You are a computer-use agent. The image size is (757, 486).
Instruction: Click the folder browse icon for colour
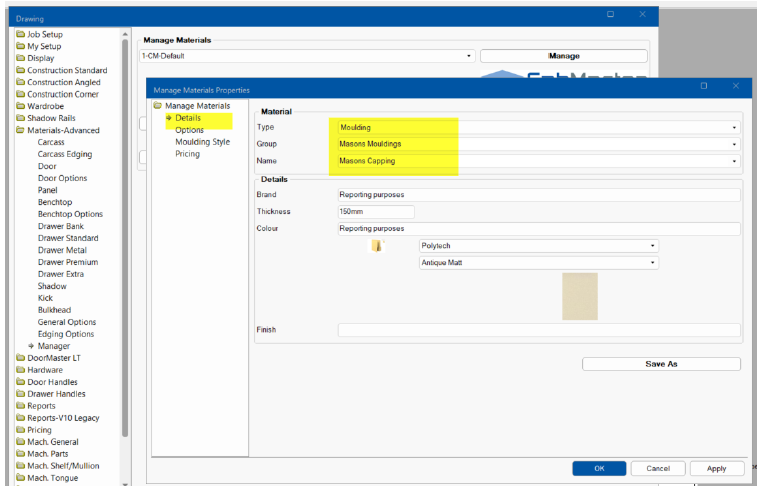click(x=377, y=246)
